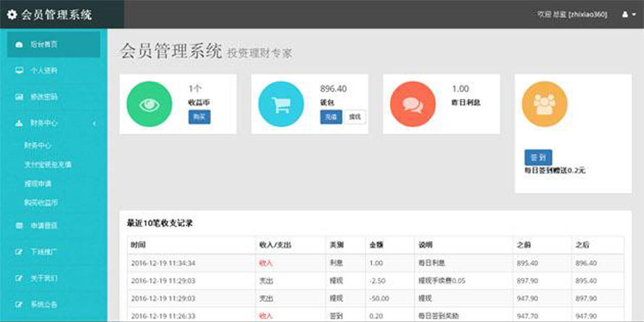The height and width of the screenshot is (322, 644).
Task: Click the orange-red chat bubbles circle icon
Action: click(413, 104)
